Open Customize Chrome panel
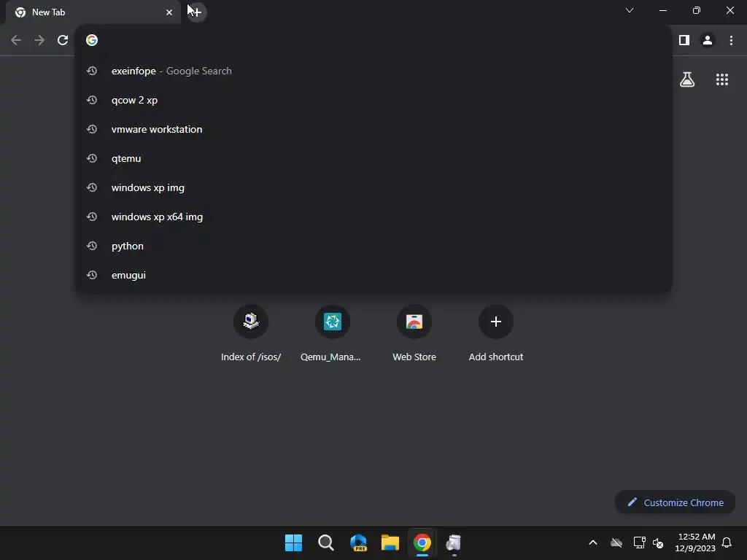Image resolution: width=747 pixels, height=560 pixels. coord(675,502)
